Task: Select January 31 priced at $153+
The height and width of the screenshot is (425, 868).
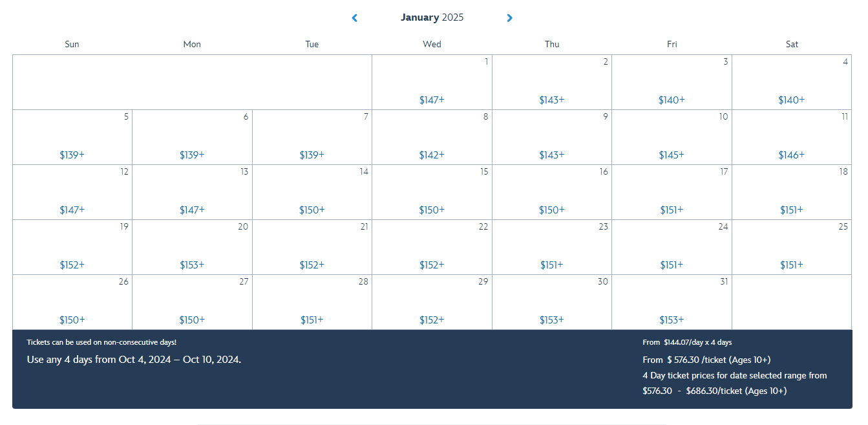Action: tap(672, 302)
